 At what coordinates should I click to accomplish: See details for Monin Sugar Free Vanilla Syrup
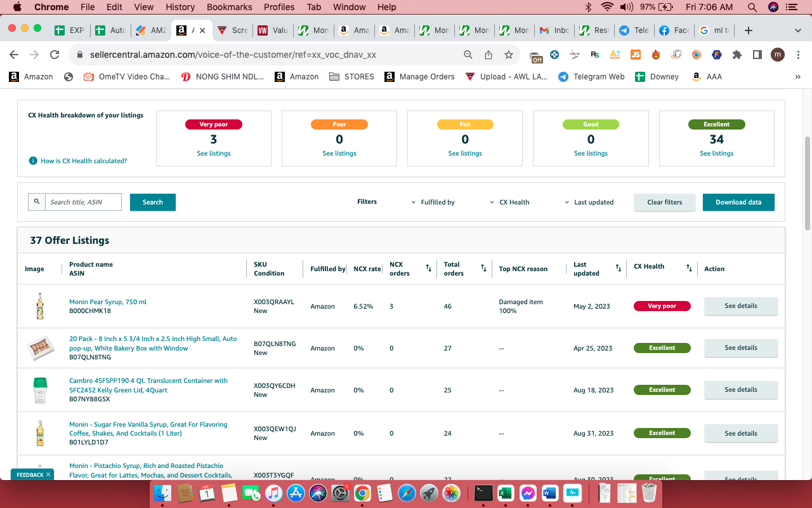741,433
